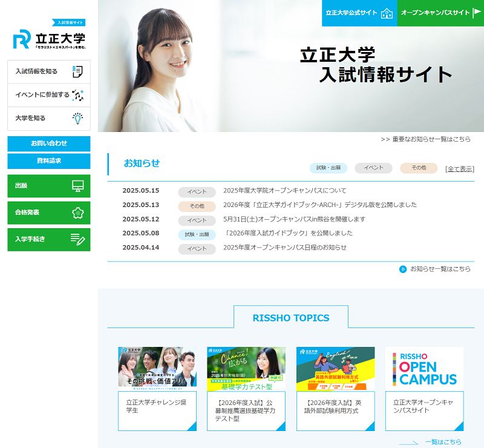
Task: Click the blue play circle icon near お知らせ一覧
Action: (x=403, y=269)
